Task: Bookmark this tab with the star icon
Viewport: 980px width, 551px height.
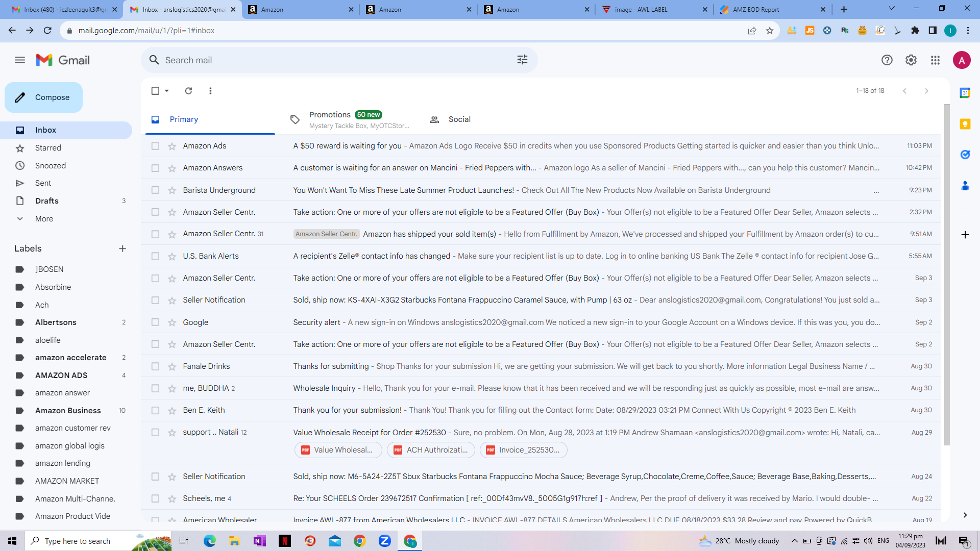Action: tap(770, 31)
